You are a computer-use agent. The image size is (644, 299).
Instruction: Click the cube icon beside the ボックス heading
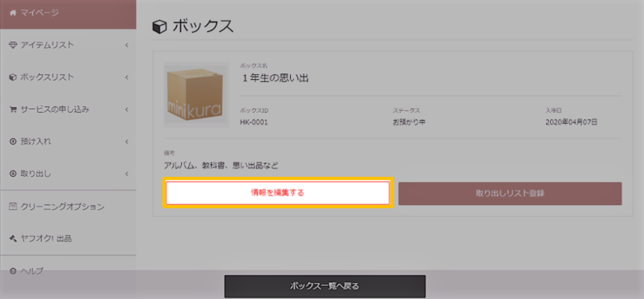pyautogui.click(x=159, y=27)
